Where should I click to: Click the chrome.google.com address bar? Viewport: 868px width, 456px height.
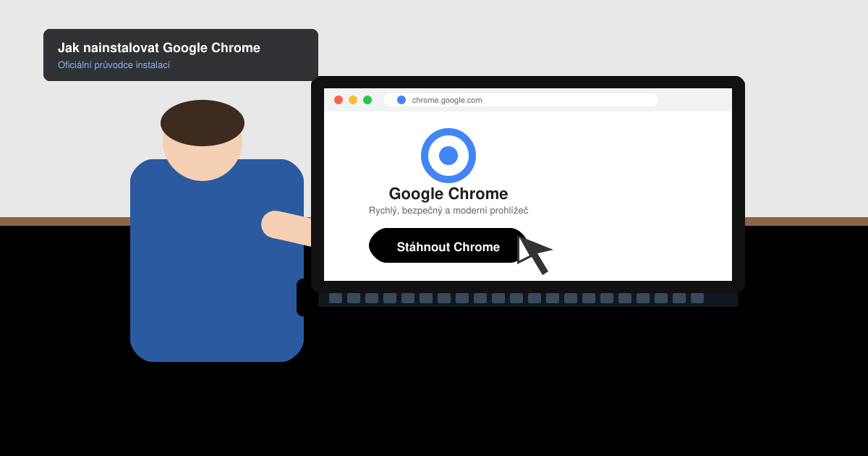(x=521, y=100)
